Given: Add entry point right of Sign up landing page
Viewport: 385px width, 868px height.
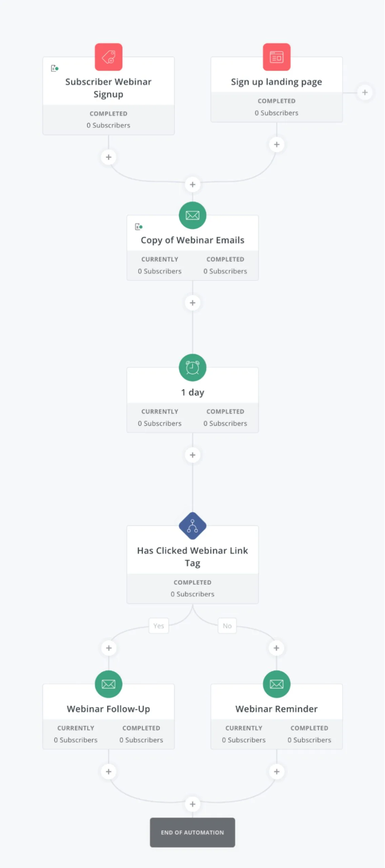Looking at the screenshot, I should click(x=365, y=92).
